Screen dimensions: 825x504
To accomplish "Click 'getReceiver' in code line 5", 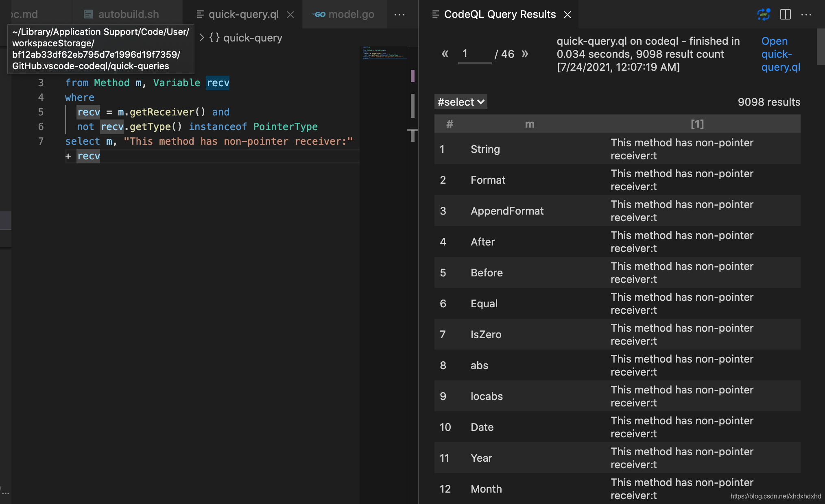I will pyautogui.click(x=162, y=112).
